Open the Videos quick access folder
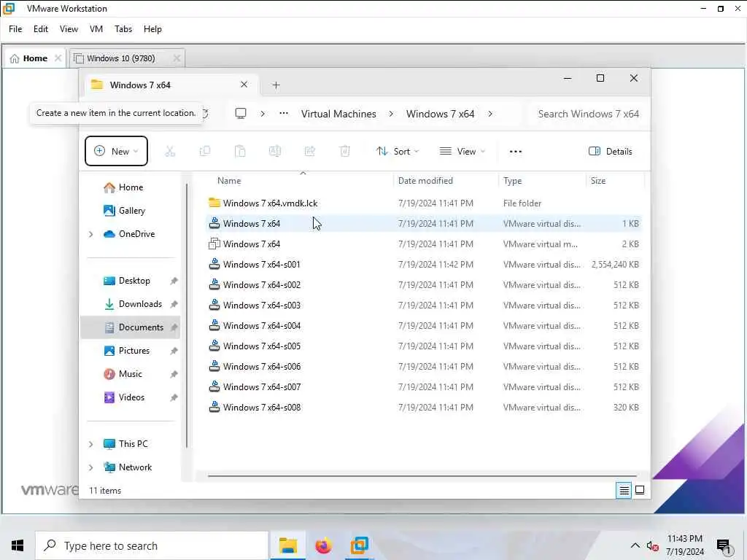 124,397
